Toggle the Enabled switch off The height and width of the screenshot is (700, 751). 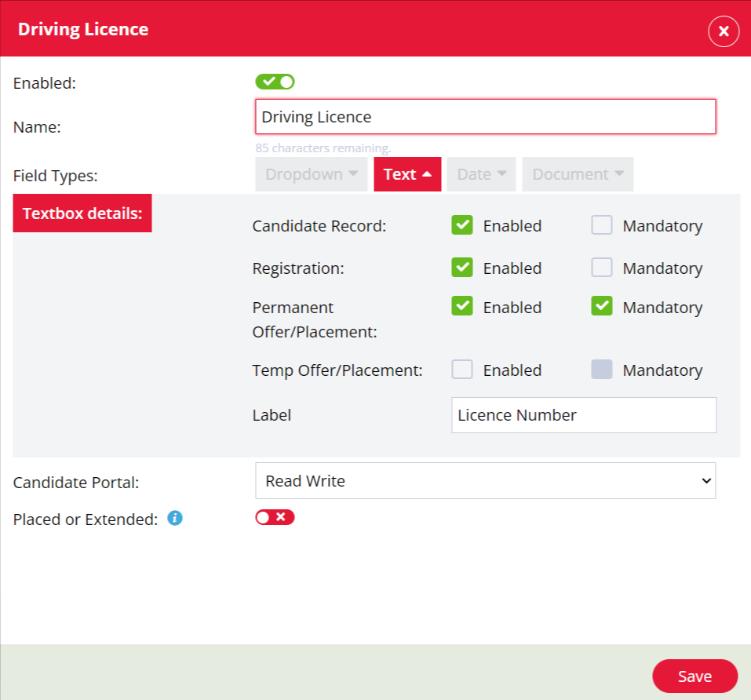275,82
